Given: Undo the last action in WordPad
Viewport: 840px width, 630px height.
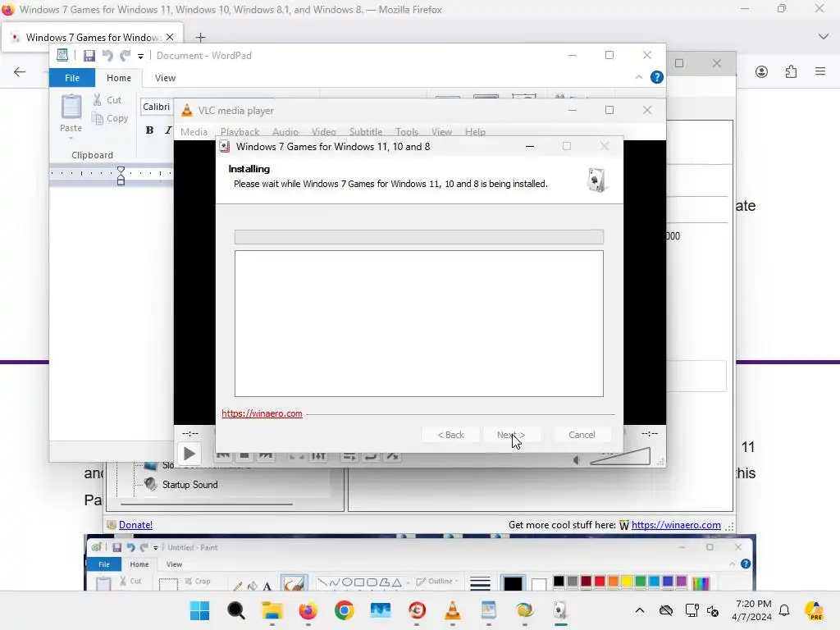Looking at the screenshot, I should [107, 56].
